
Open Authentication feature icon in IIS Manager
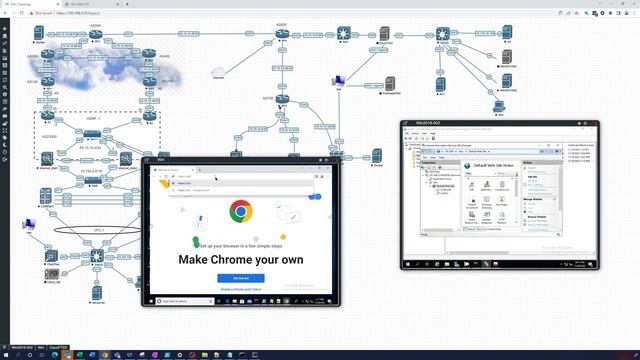click(487, 187)
